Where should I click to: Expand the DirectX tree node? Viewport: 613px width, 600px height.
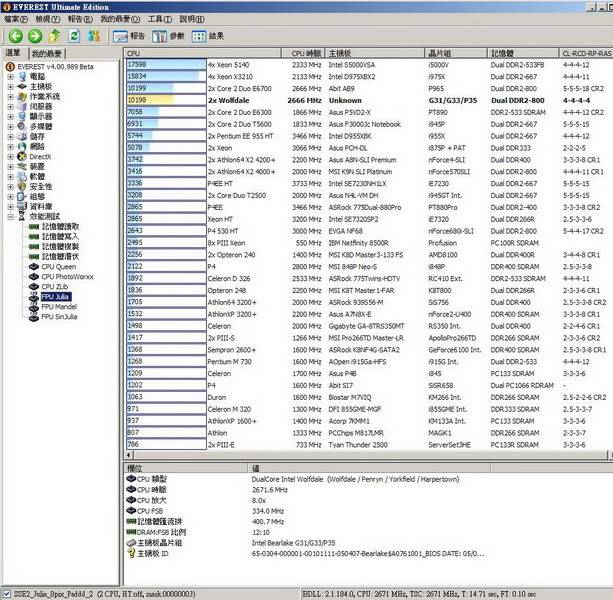tap(11, 157)
